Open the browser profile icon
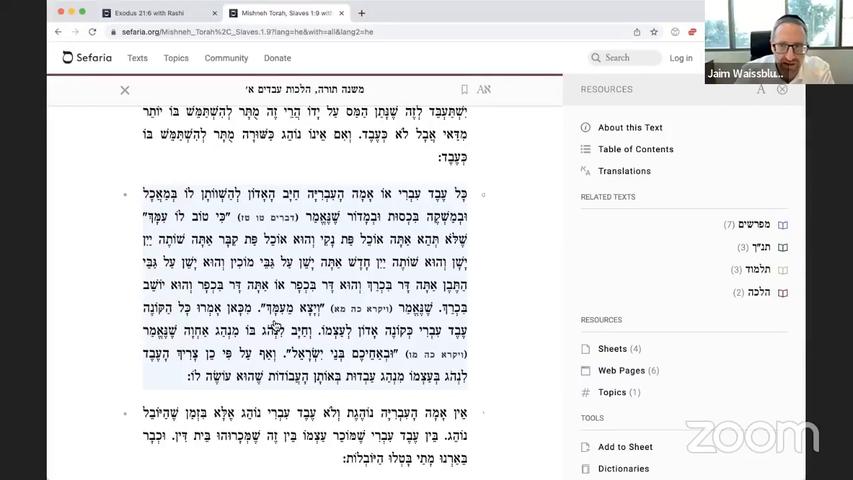The width and height of the screenshot is (853, 480). point(675,32)
